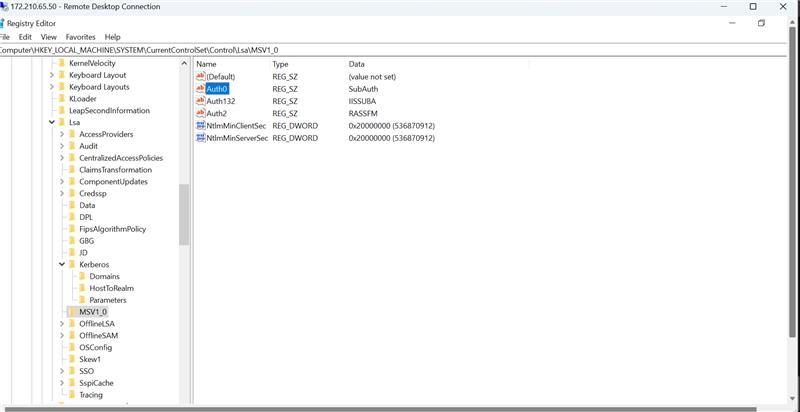Expand the OfflineSAM key
Screen dimensions: 800x412
click(62, 336)
